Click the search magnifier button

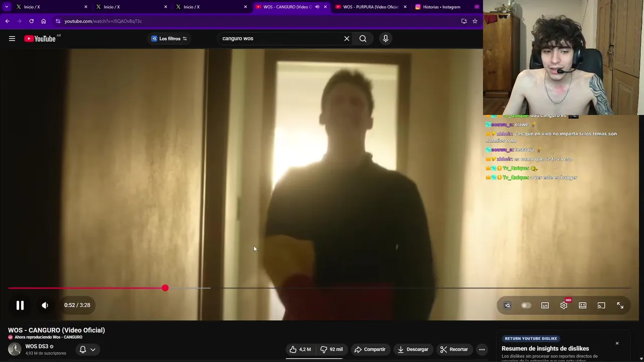pyautogui.click(x=363, y=39)
